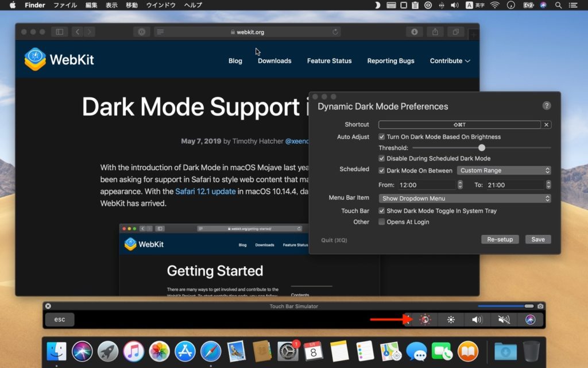Viewport: 588px width, 368px height.
Task: Toggle Show Dark Mode Toggle In System Tray
Action: pyautogui.click(x=382, y=210)
